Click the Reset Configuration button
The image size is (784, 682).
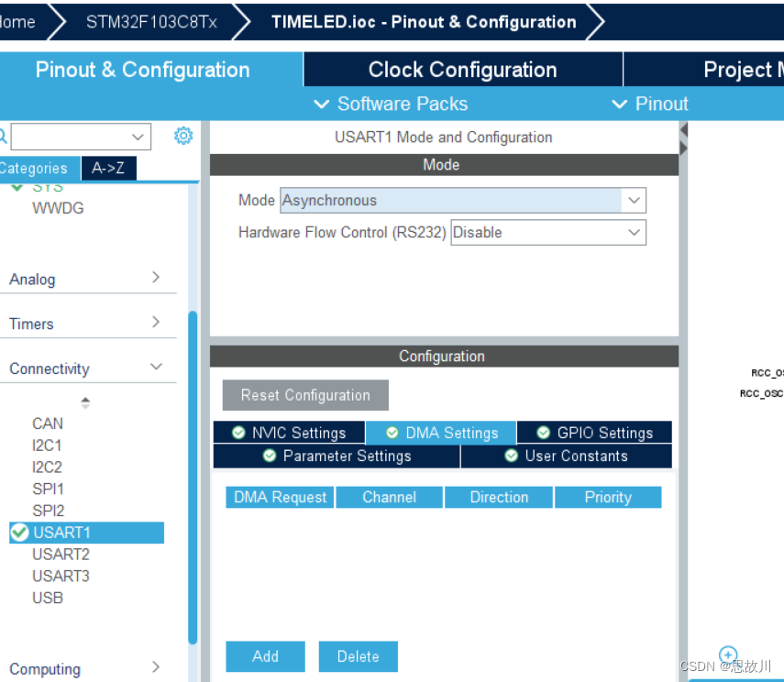305,395
